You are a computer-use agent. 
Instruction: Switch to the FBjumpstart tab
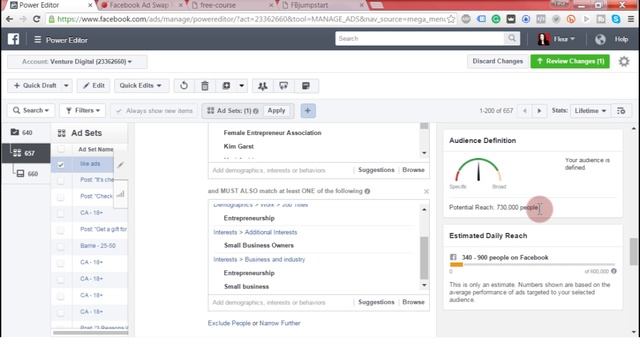(x=322, y=5)
